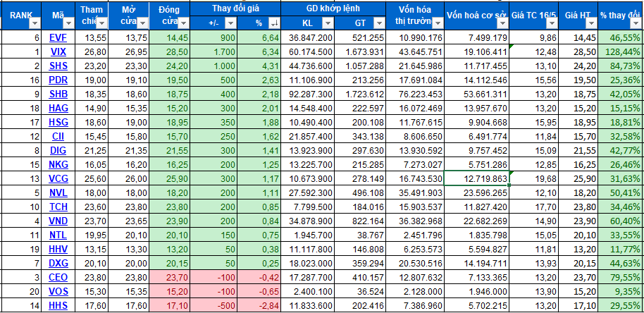This screenshot has width=644, height=313.
Task: Select the red cell showing -500
Action: click(213, 306)
